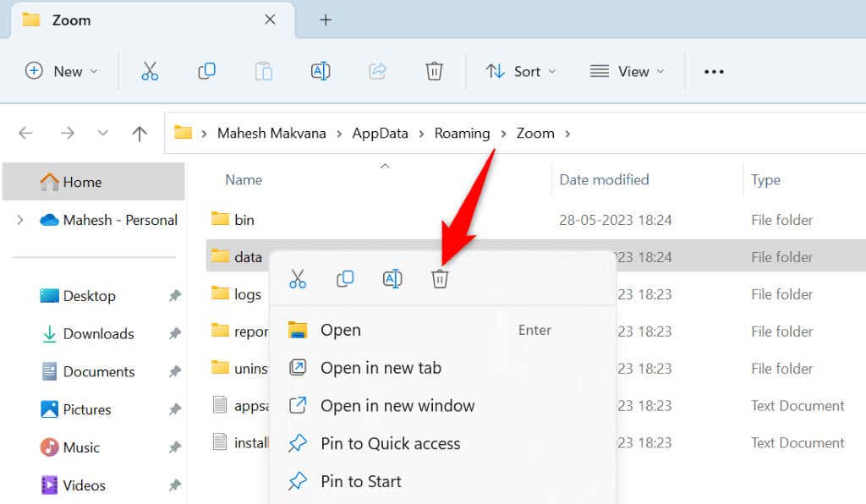Select the logs folder
Screen dimensions: 866x504
[237, 294]
